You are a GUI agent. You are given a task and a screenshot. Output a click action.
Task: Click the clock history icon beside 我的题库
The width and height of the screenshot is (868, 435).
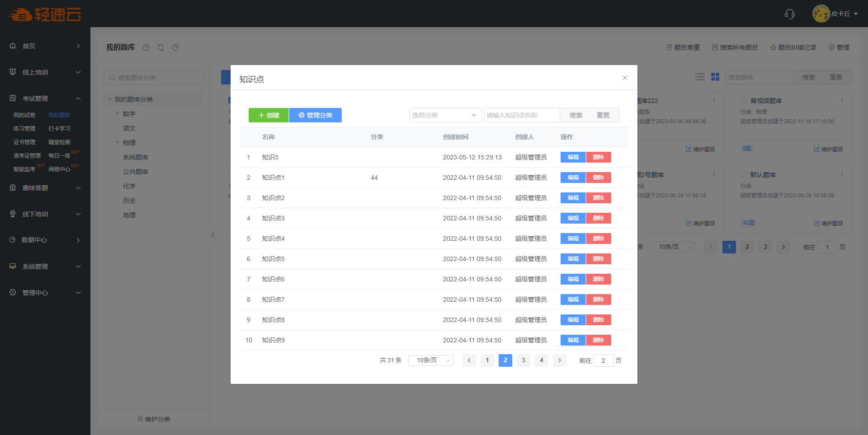point(175,47)
